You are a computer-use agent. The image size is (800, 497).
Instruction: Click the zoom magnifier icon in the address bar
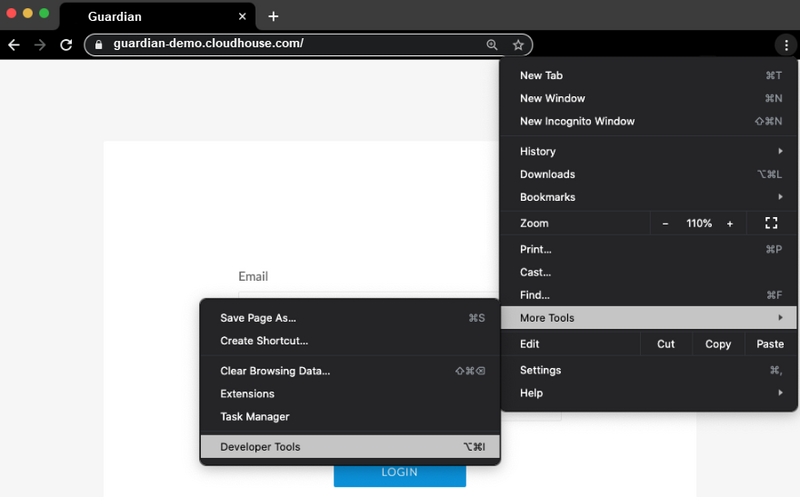click(492, 45)
